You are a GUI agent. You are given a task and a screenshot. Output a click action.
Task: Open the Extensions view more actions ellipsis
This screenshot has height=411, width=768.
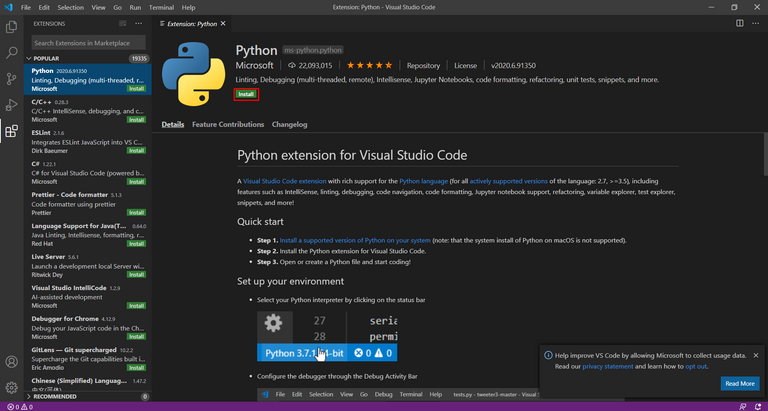point(139,24)
